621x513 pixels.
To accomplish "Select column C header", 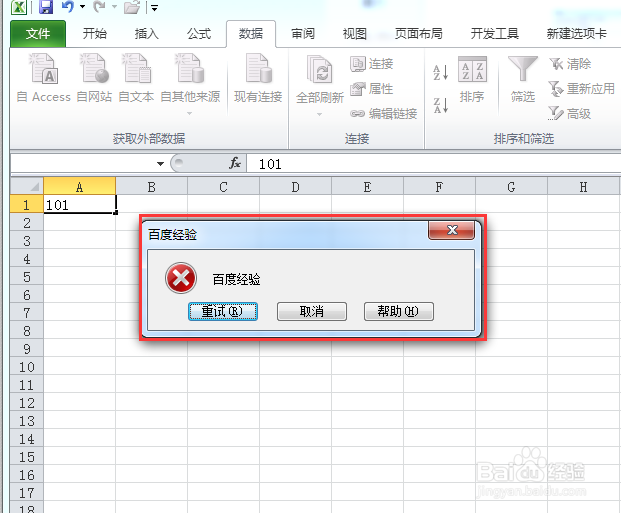I will (x=223, y=187).
